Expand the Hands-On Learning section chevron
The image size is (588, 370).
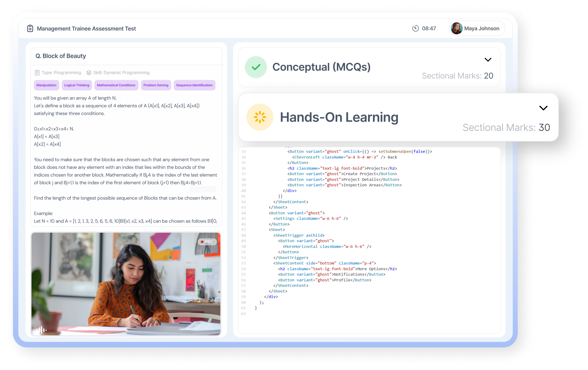543,108
